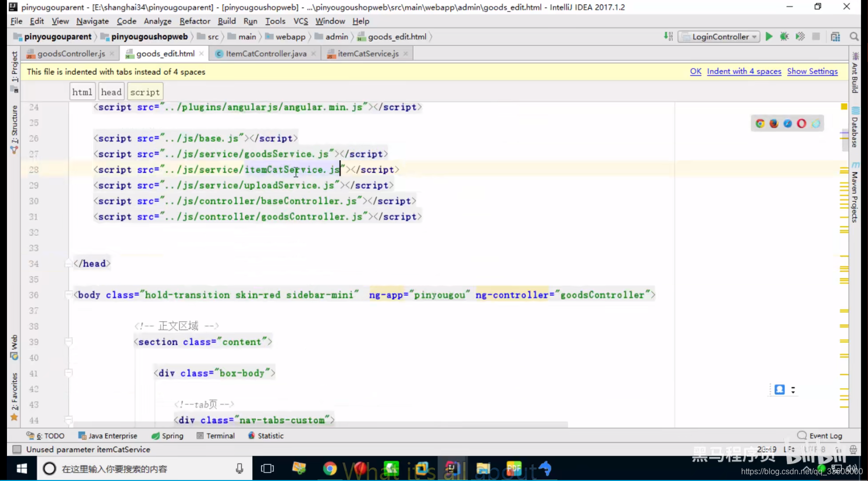Open the Terminal tool window

click(216, 436)
